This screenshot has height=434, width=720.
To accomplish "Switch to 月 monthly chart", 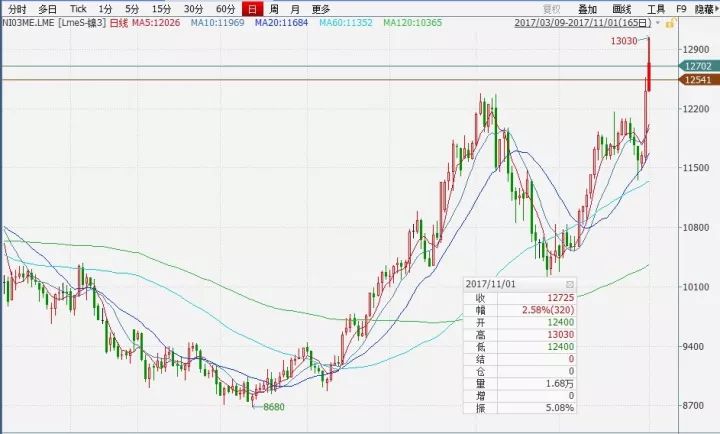I will pos(294,8).
